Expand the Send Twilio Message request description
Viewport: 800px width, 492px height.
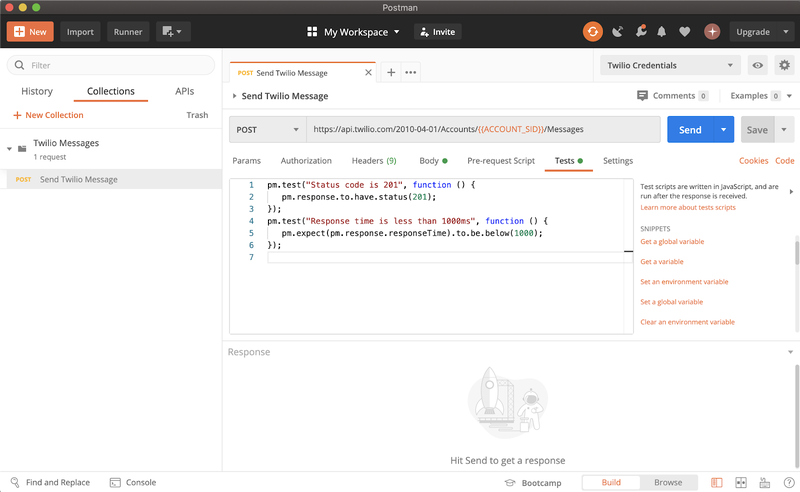[x=234, y=97]
